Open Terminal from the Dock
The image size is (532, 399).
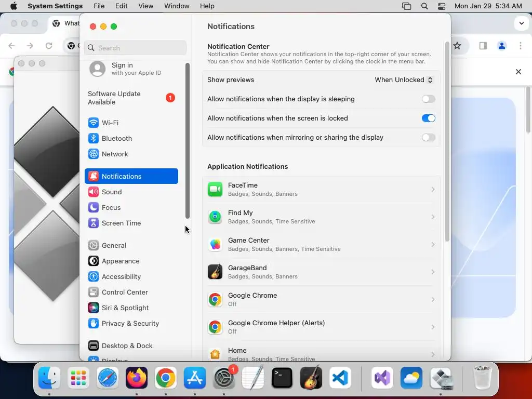pos(282,378)
